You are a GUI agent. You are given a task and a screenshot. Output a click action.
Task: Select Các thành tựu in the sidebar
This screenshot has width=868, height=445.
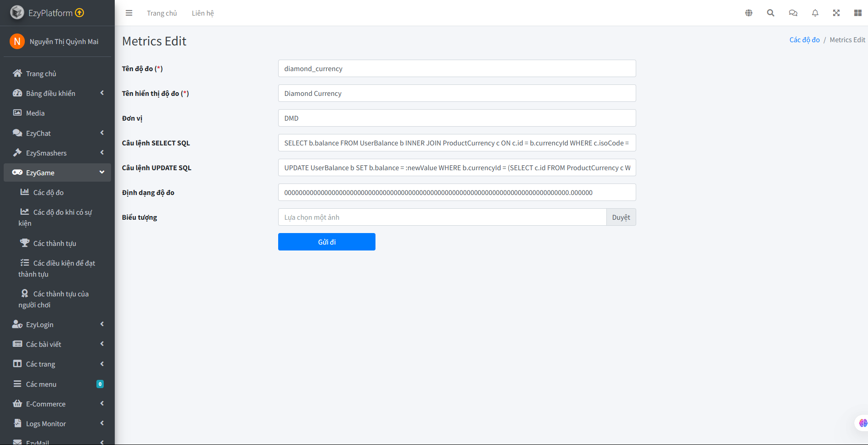tap(55, 243)
